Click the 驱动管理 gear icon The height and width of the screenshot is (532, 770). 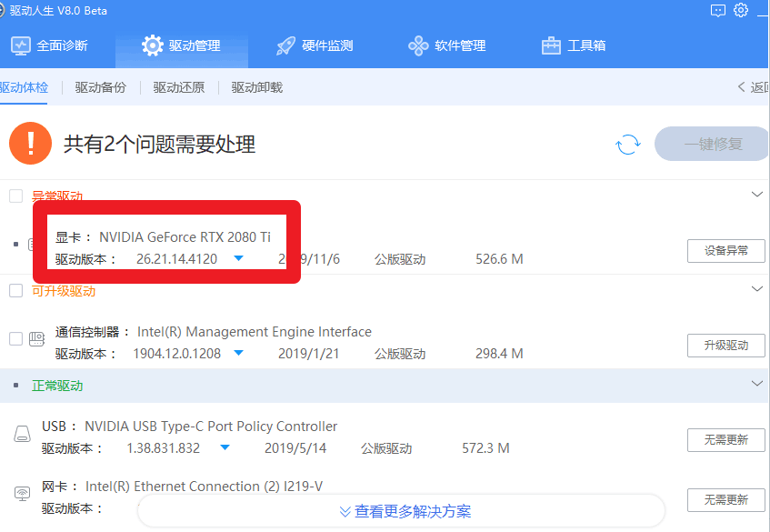[x=152, y=45]
